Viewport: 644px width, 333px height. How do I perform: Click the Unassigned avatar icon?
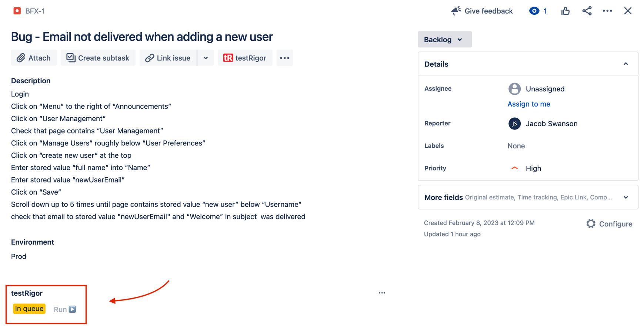click(x=514, y=89)
